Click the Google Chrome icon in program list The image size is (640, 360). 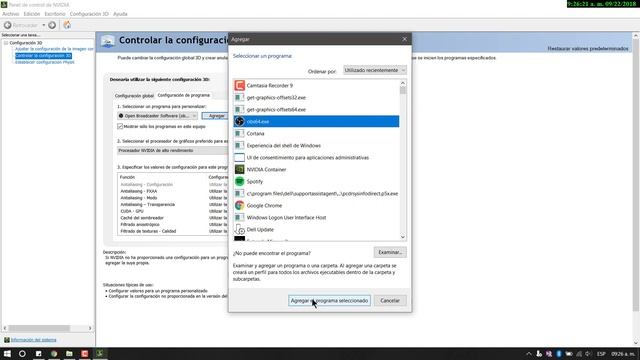pos(240,205)
